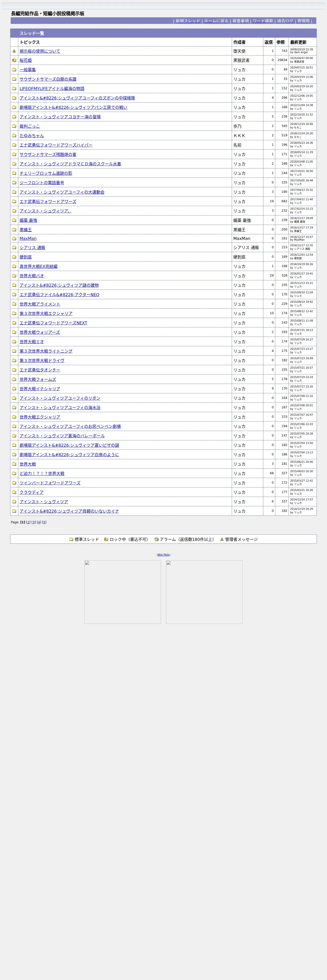
Task: Open 新規スレッド to create a thread
Action: (188, 21)
